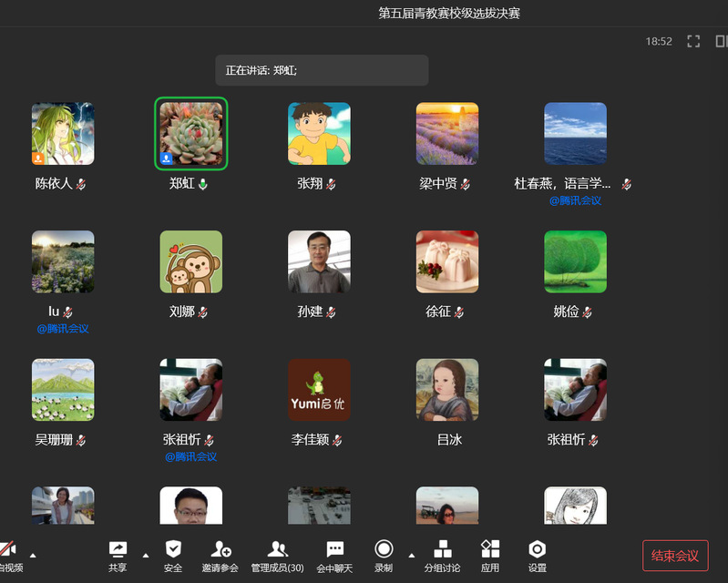Image resolution: width=728 pixels, height=583 pixels.
Task: Toggle 郑虹's green microphone icon
Action: [x=203, y=184]
